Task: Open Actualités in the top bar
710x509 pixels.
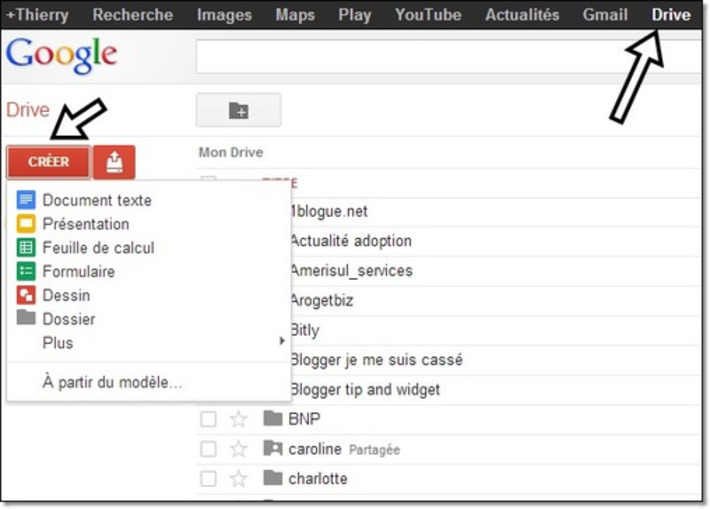Action: pos(522,14)
